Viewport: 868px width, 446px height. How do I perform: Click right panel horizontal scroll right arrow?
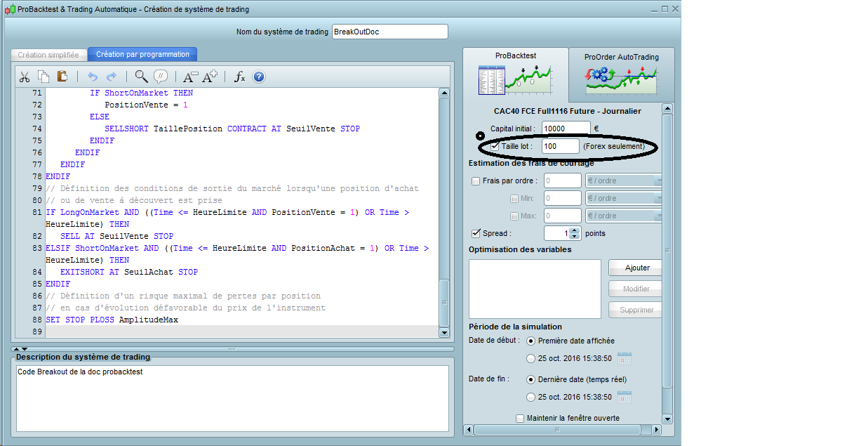coord(656,429)
